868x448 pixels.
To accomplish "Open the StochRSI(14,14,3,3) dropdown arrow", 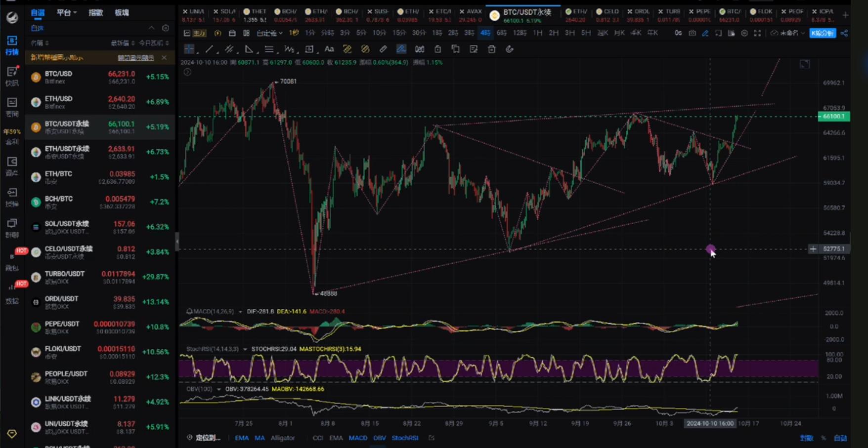I will tap(245, 349).
